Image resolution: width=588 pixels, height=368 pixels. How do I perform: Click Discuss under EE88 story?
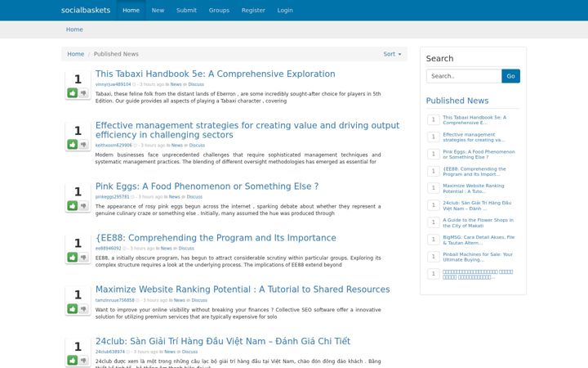click(x=186, y=249)
